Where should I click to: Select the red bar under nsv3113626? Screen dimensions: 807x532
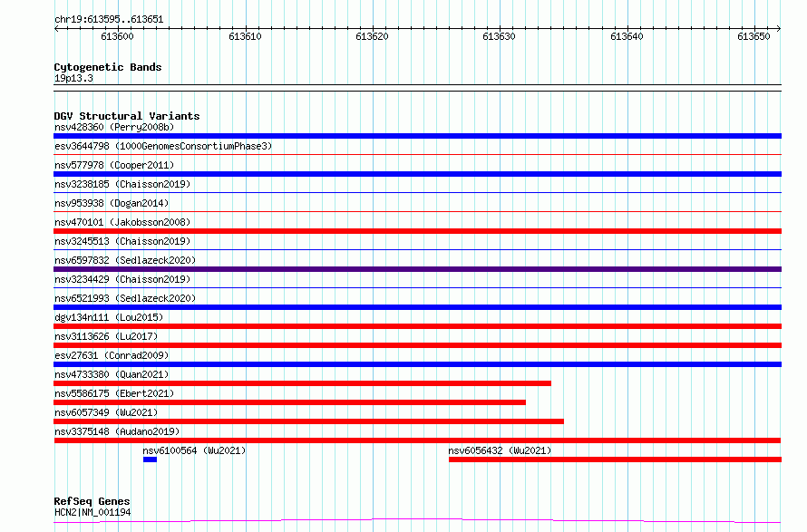(x=417, y=345)
